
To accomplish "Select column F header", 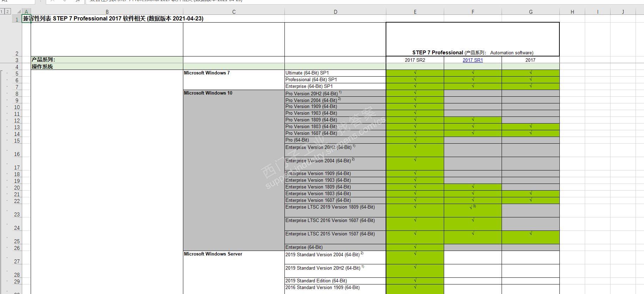I will tap(473, 12).
